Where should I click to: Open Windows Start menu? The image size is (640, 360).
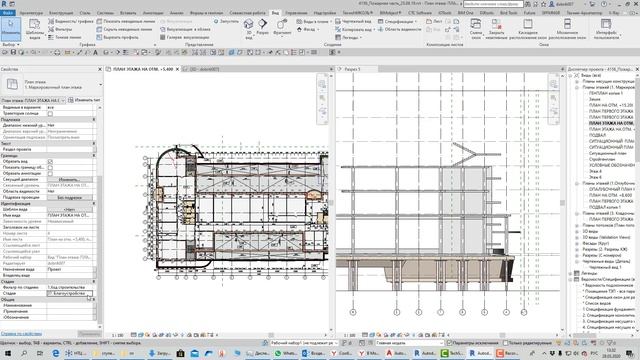click(8, 353)
